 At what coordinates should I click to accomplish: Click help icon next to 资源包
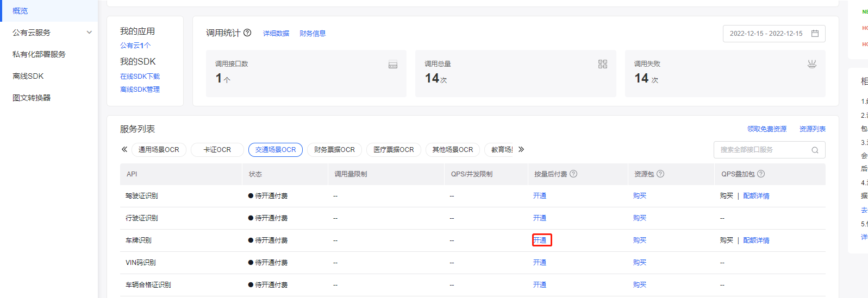660,174
